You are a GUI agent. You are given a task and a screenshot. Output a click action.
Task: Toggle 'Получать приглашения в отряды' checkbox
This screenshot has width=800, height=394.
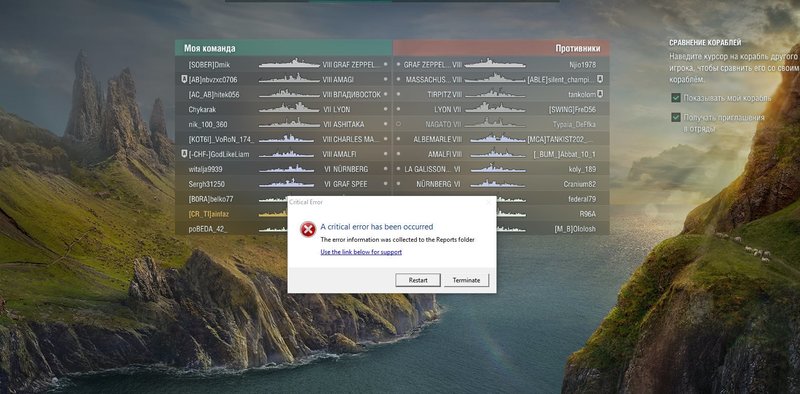[x=676, y=117]
